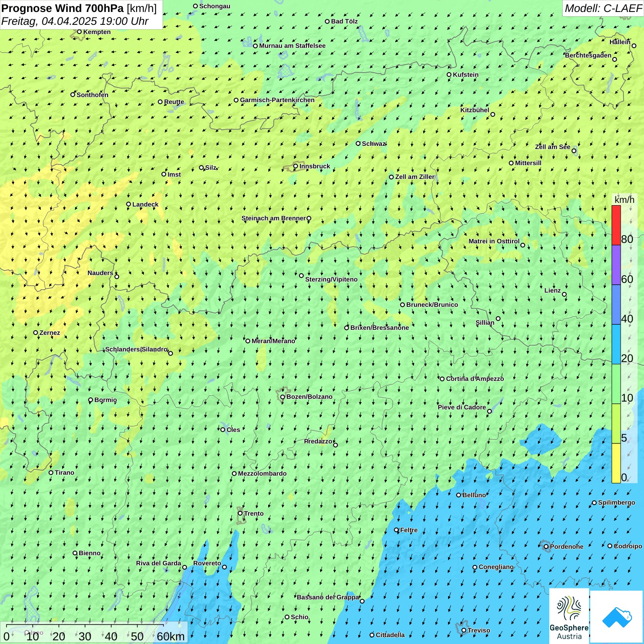644x644 pixels.
Task: Click the date 'Freitag, 04.04.2025 19:00 Uhr'
Action: (x=75, y=21)
